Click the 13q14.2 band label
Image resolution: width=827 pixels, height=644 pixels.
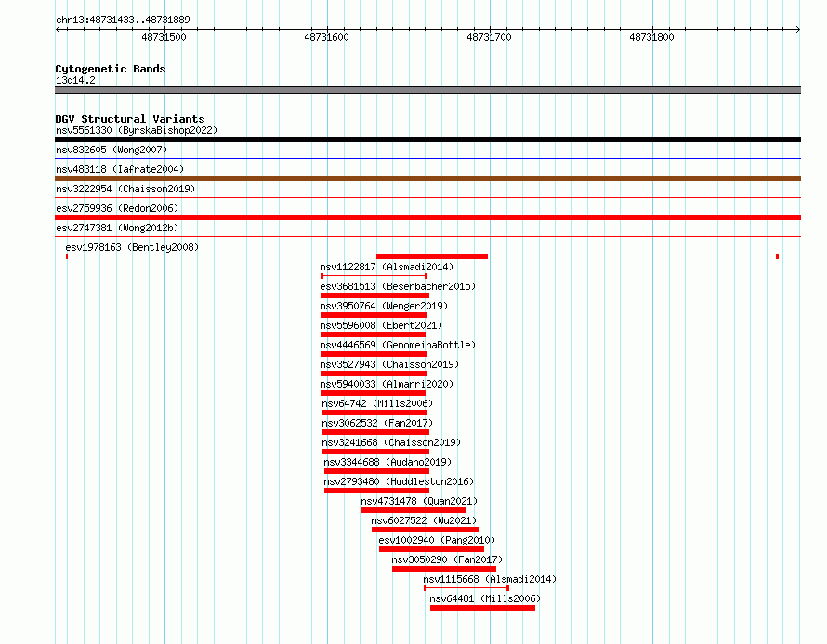[x=75, y=80]
